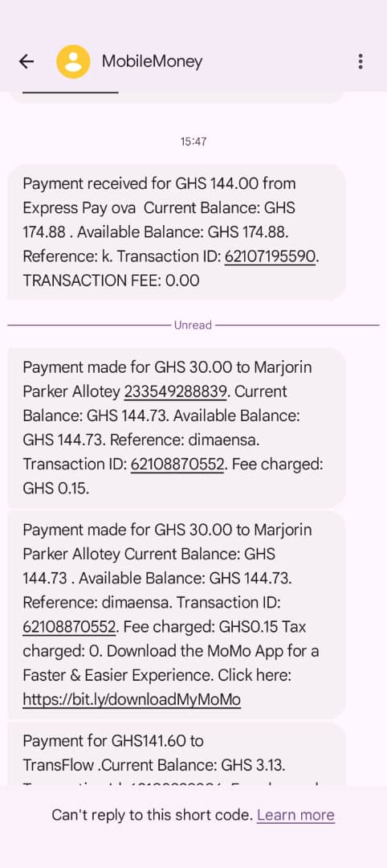Tap the back arrow icon

[x=26, y=61]
